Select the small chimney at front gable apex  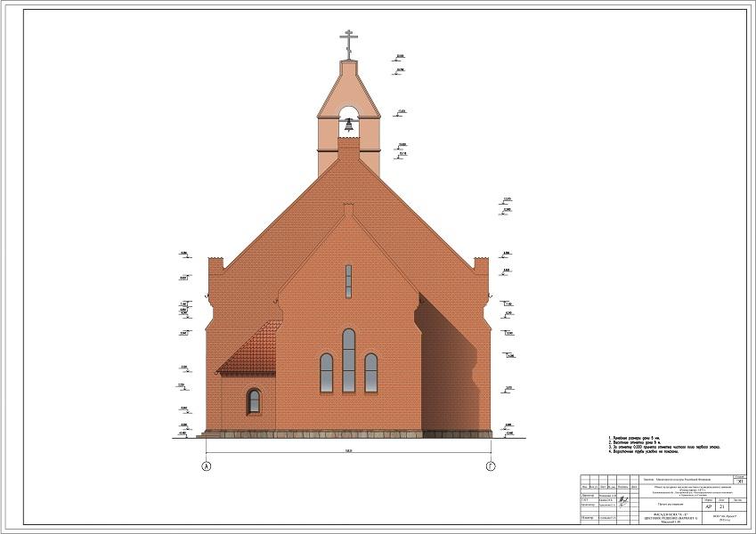348,210
